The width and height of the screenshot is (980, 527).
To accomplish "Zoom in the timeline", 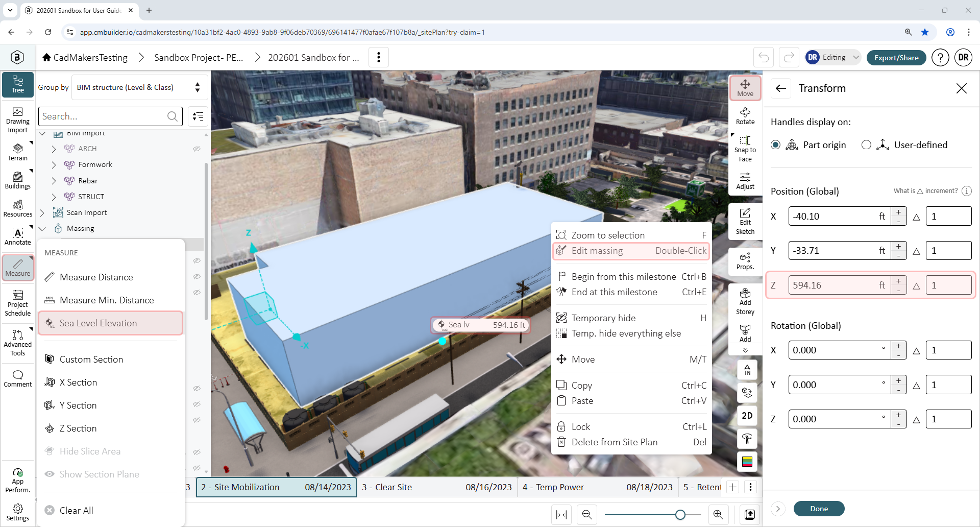I will [x=718, y=515].
